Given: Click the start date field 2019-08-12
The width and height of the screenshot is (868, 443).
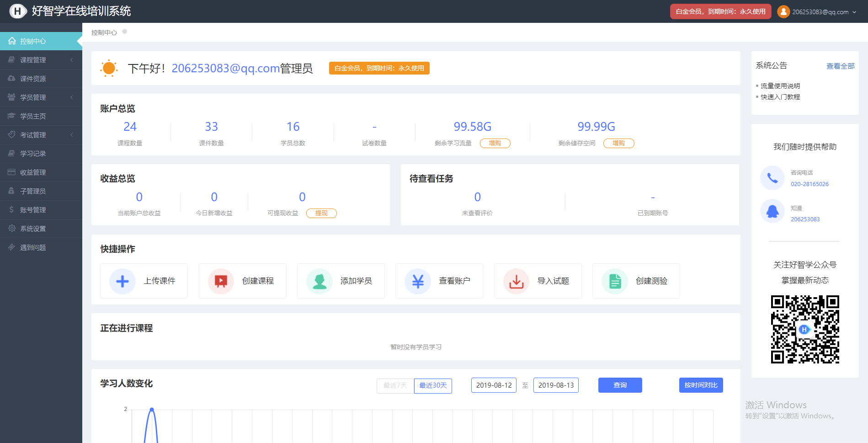Looking at the screenshot, I should coord(494,385).
